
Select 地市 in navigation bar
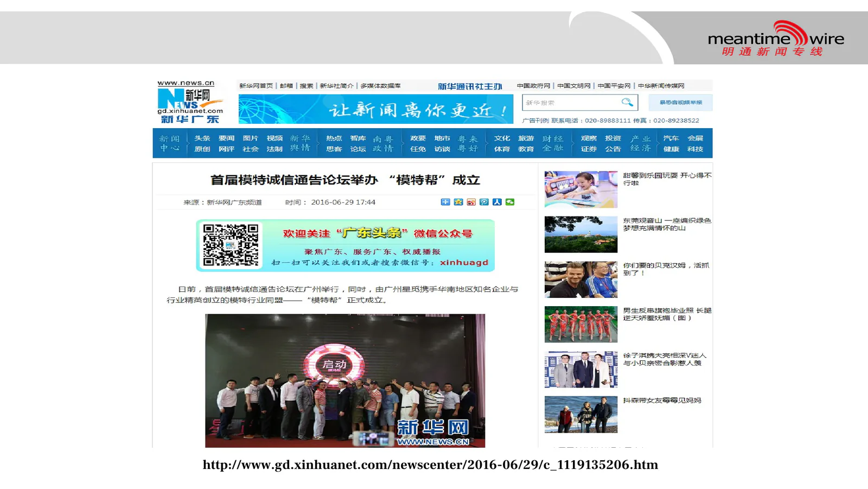(x=442, y=138)
